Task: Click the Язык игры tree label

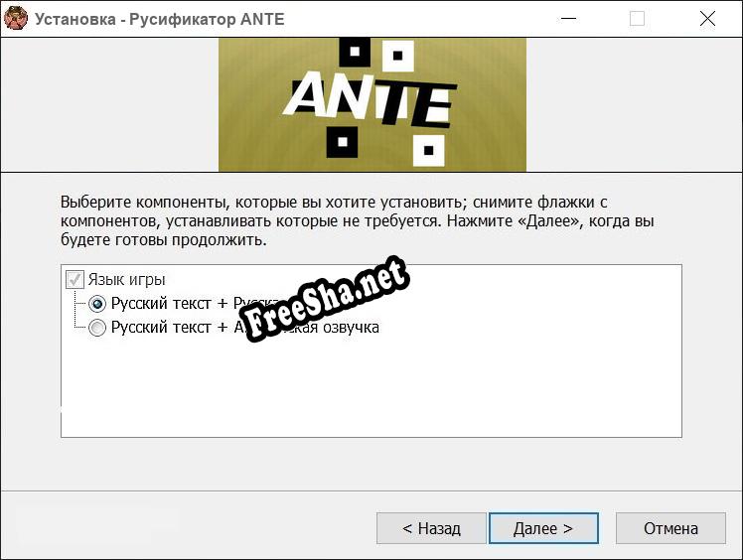Action: coord(126,280)
